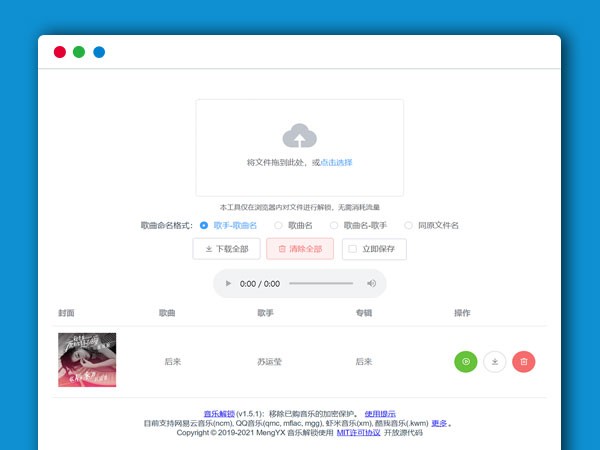Download the 后来 track
Image resolution: width=600 pixels, height=450 pixels.
tap(494, 361)
